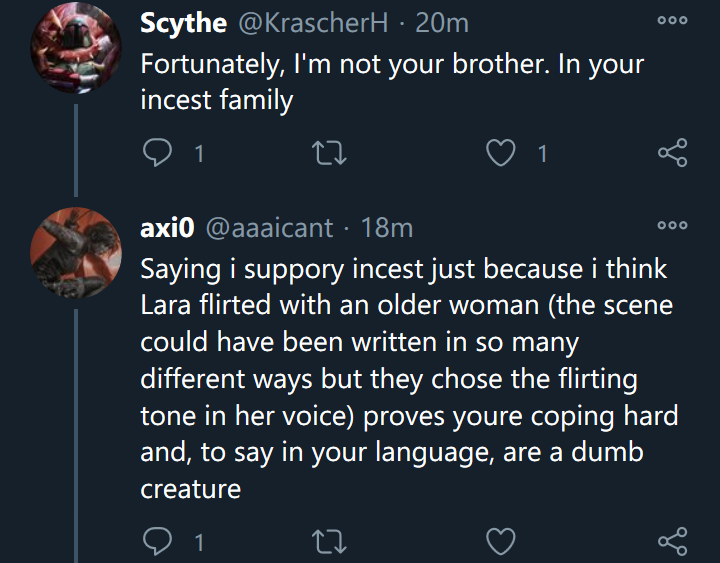
Task: Open Scythe display name link
Action: [x=183, y=23]
